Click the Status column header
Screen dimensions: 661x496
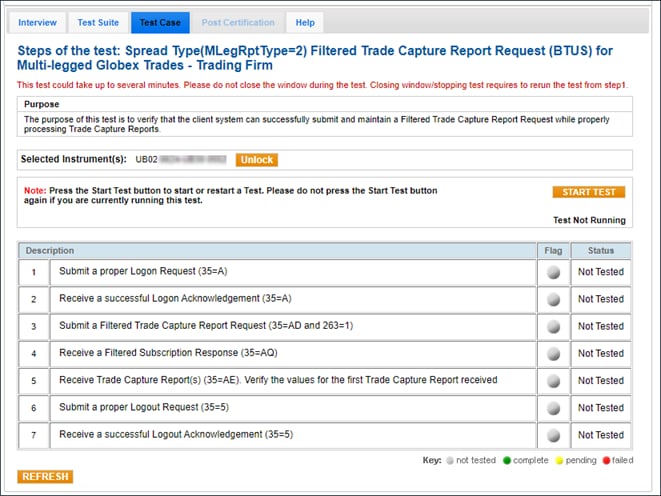[601, 250]
